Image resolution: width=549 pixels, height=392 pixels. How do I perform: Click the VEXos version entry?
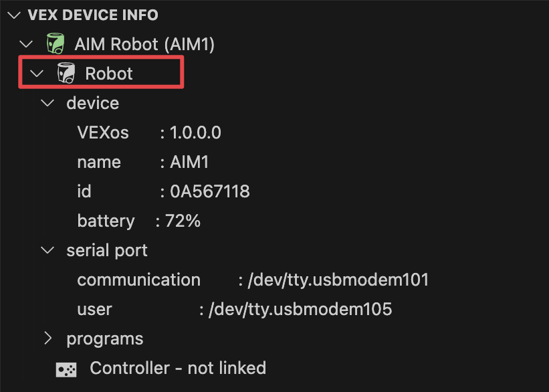[147, 132]
